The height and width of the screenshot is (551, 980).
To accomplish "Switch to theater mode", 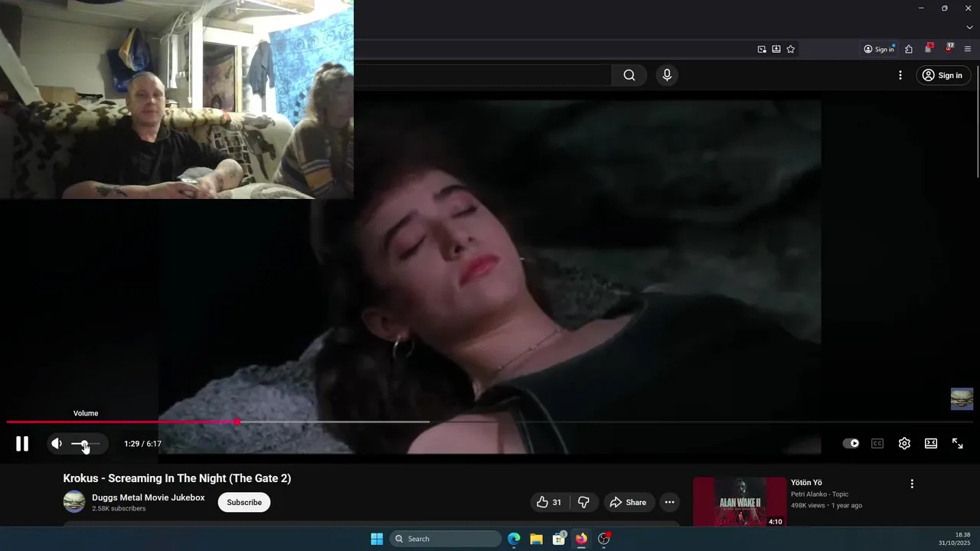I will pyautogui.click(x=931, y=444).
